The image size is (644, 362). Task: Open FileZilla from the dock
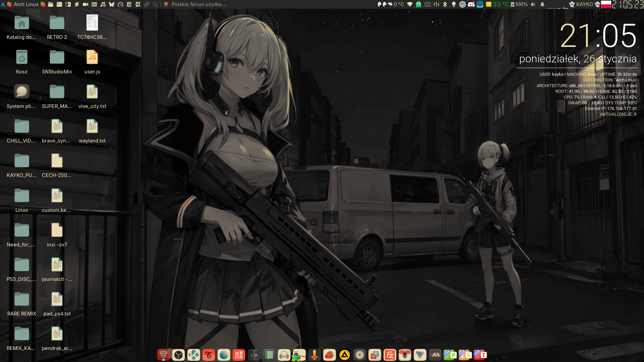coord(390,355)
